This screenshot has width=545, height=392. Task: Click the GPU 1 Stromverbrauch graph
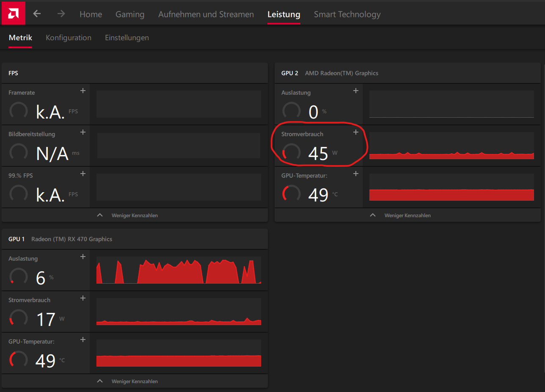click(179, 312)
